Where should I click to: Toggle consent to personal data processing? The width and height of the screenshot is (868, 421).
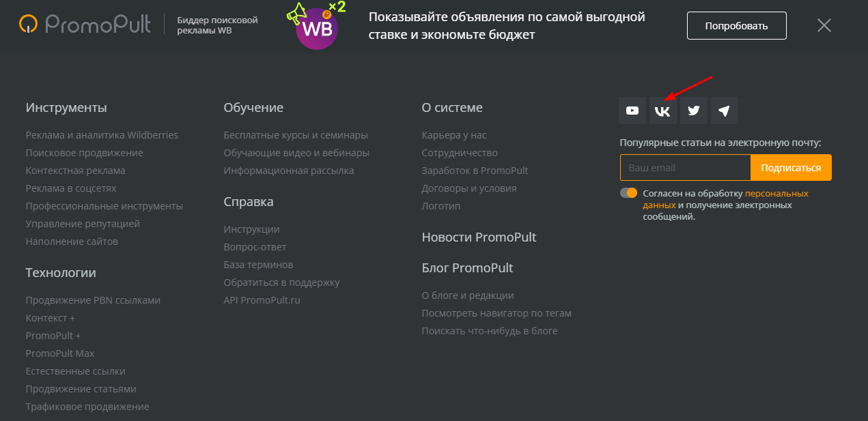coord(628,193)
